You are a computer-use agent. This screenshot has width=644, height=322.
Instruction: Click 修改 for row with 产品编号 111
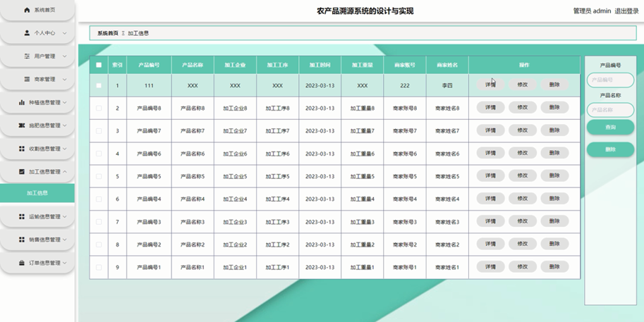(x=523, y=85)
